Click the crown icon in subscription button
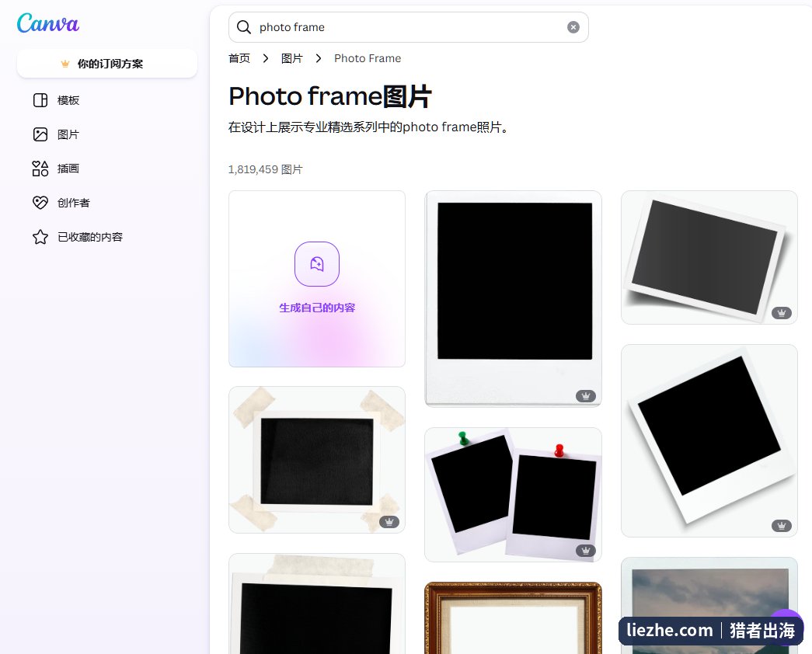Viewport: 812px width, 654px height. pos(65,64)
